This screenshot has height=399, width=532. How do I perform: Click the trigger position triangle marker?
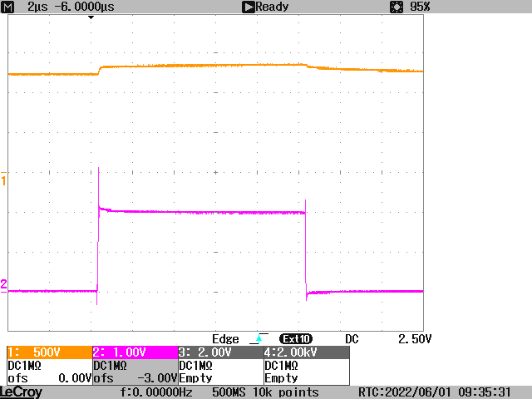pyautogui.click(x=91, y=17)
